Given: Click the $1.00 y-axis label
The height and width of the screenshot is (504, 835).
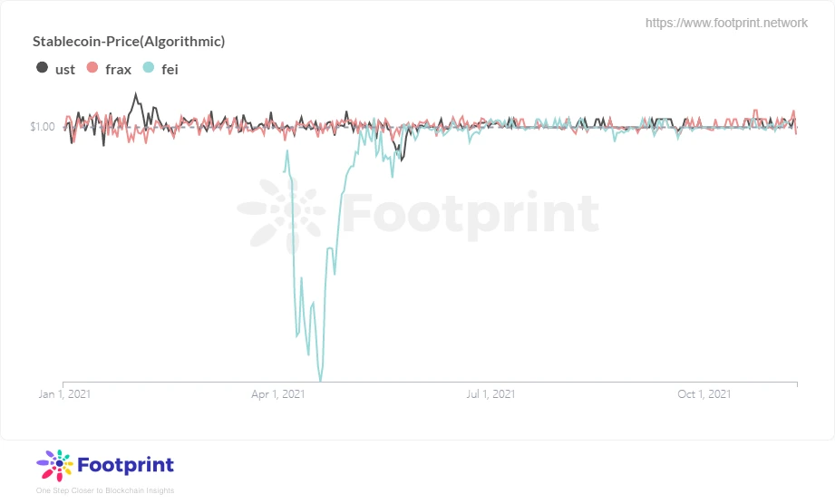Looking at the screenshot, I should pyautogui.click(x=43, y=127).
